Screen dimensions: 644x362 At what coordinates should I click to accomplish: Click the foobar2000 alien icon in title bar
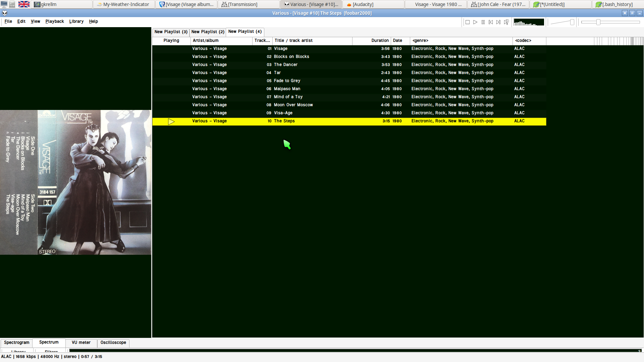(5, 13)
